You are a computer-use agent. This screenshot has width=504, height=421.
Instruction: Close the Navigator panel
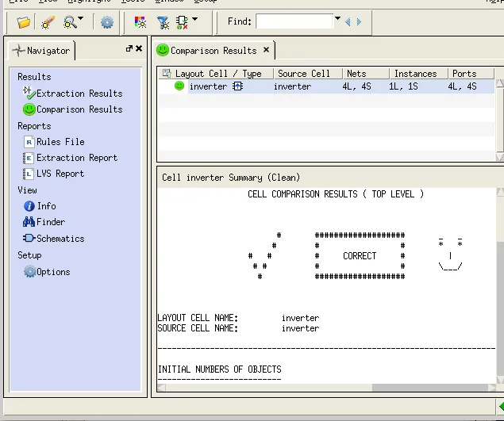click(139, 49)
